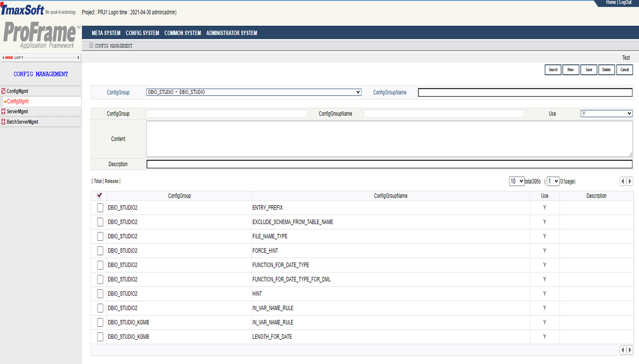Collapse ConfigMgmt section icon in sidebar
639x364 pixels.
point(4,91)
